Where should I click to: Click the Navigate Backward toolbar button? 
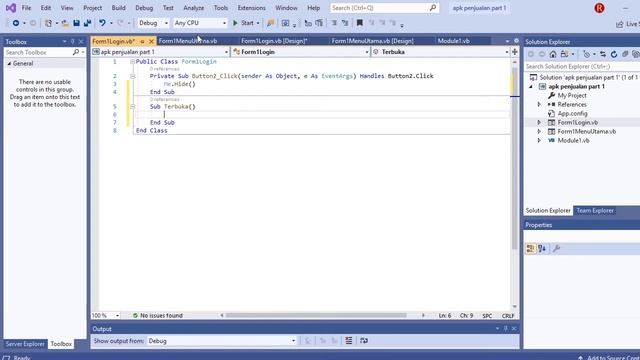click(x=16, y=23)
